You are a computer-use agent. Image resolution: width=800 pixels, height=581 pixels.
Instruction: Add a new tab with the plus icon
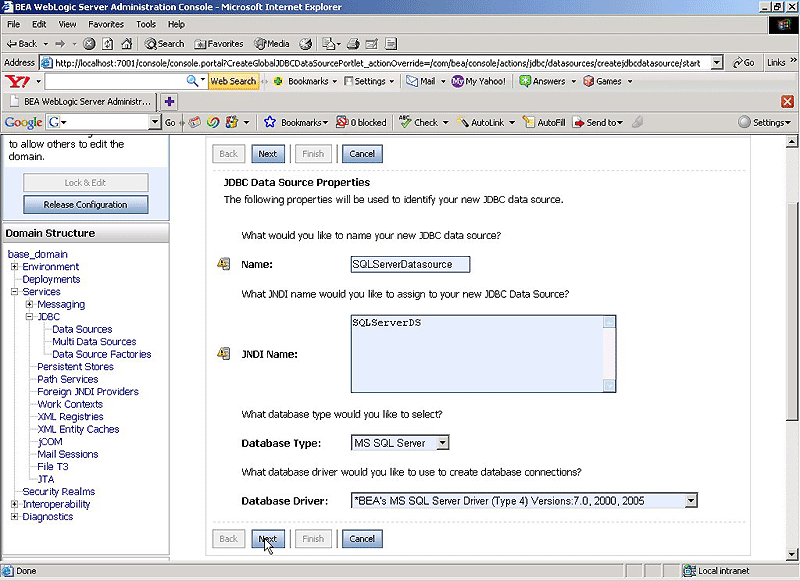point(169,102)
